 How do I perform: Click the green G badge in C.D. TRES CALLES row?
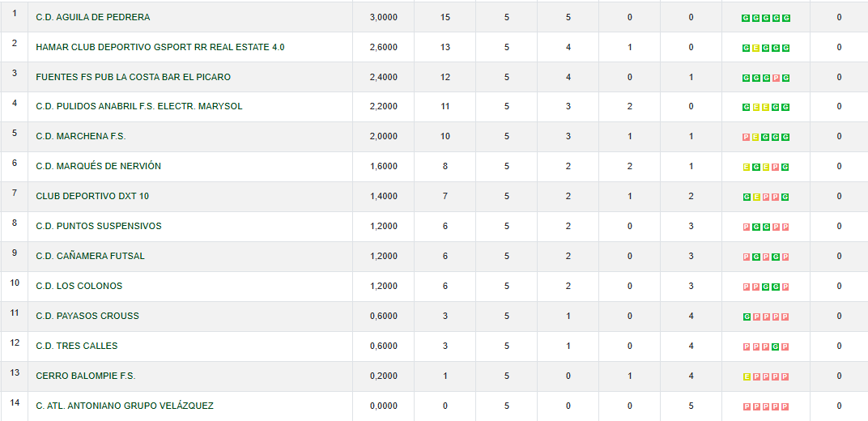pos(776,347)
